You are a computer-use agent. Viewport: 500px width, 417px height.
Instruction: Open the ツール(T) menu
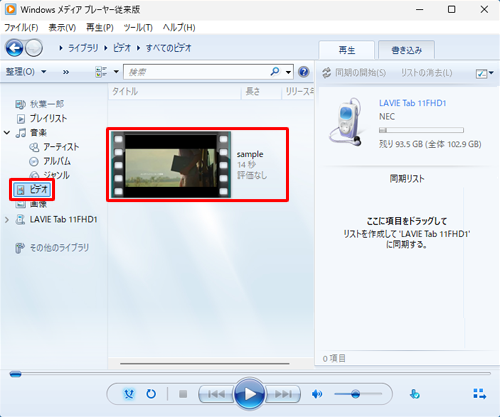click(x=138, y=27)
